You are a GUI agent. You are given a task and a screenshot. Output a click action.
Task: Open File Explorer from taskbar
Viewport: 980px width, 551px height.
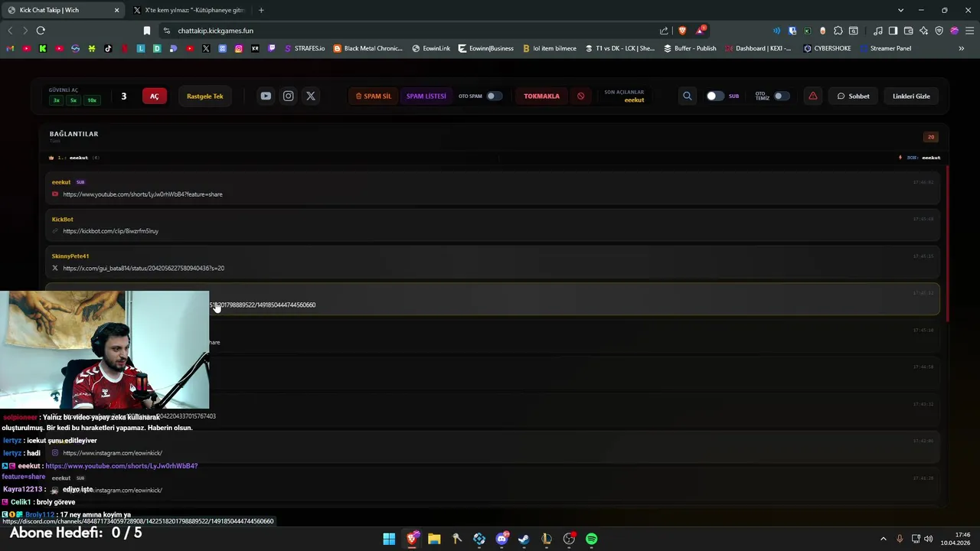434,539
